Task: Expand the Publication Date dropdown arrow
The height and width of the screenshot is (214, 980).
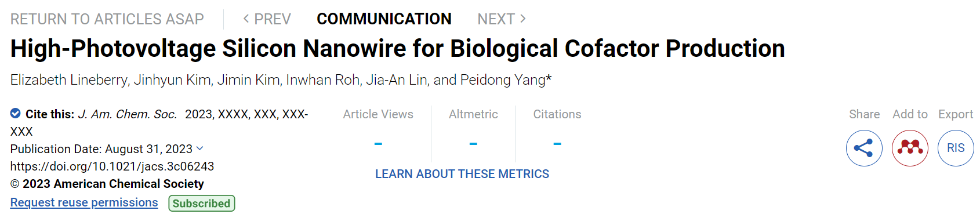Action: pyautogui.click(x=200, y=148)
